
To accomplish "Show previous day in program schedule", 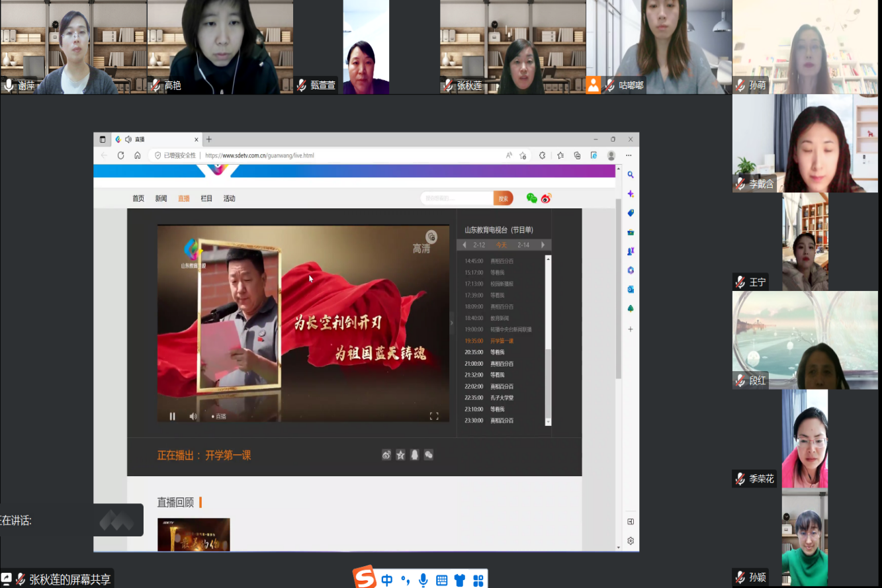I will (464, 245).
